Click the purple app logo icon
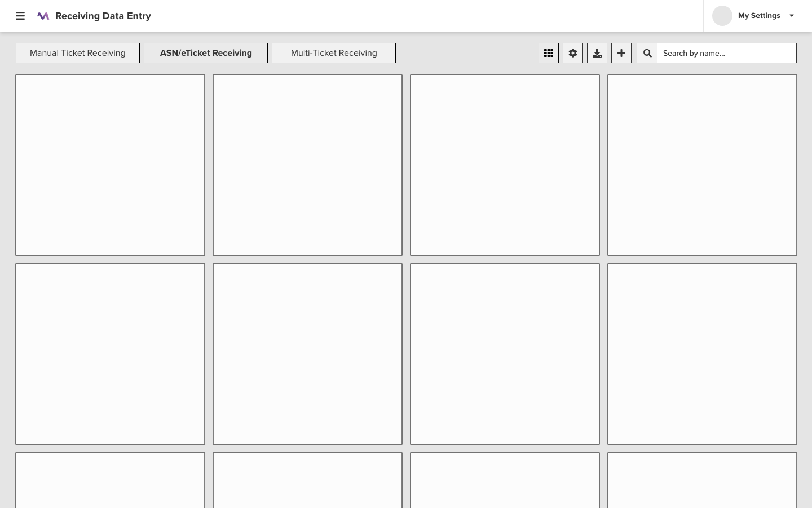Image resolution: width=812 pixels, height=508 pixels. point(43,16)
